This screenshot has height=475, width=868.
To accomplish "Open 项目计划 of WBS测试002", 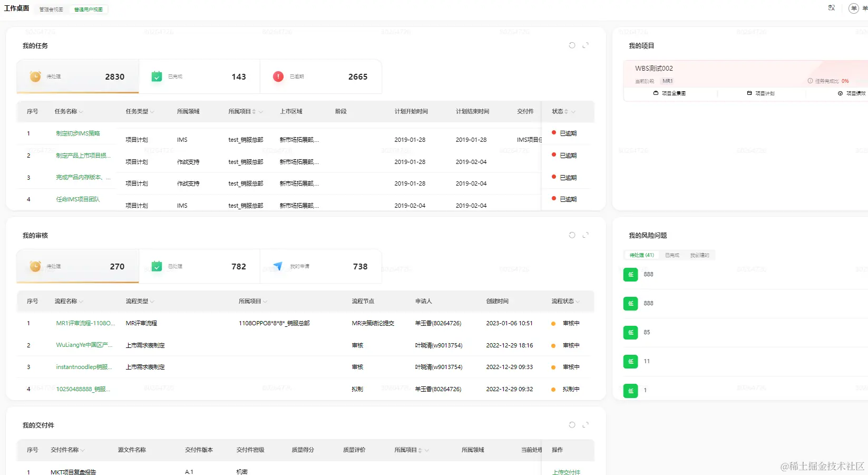I will 761,93.
